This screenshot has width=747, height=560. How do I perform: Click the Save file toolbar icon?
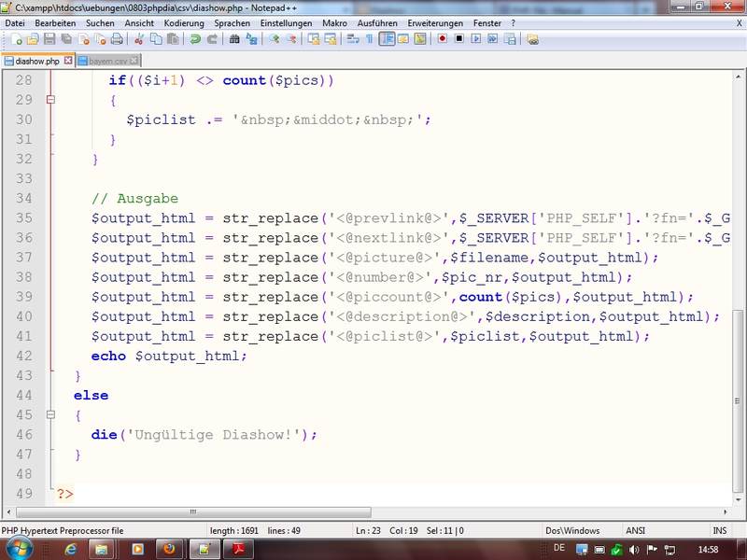pyautogui.click(x=50, y=39)
